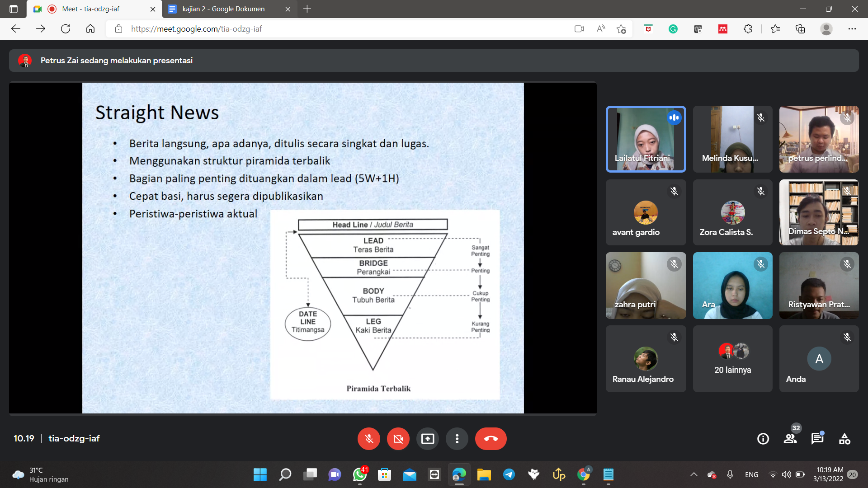
Task: Select the Meet tia-odzg-iaf browser tab
Action: click(90, 9)
